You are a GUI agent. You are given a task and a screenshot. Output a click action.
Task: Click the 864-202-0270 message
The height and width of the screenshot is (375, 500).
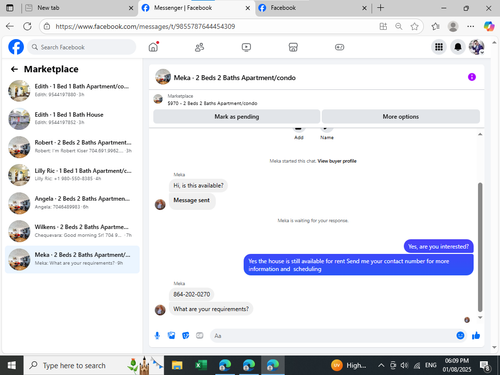pos(192,294)
